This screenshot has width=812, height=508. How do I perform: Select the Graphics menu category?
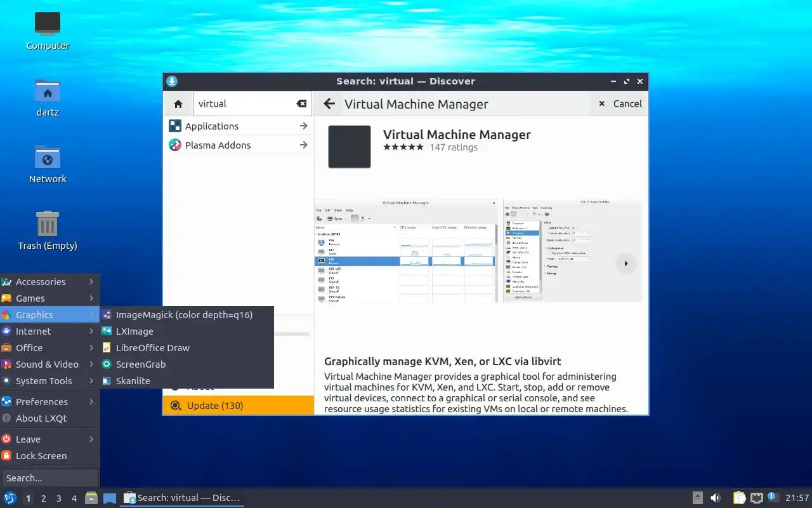[x=49, y=315]
